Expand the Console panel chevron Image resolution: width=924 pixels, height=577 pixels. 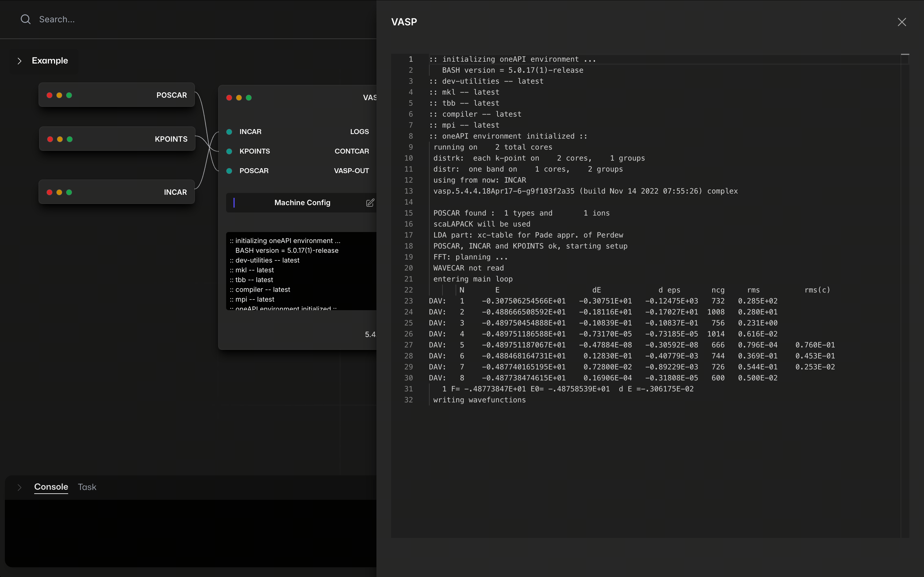20,487
